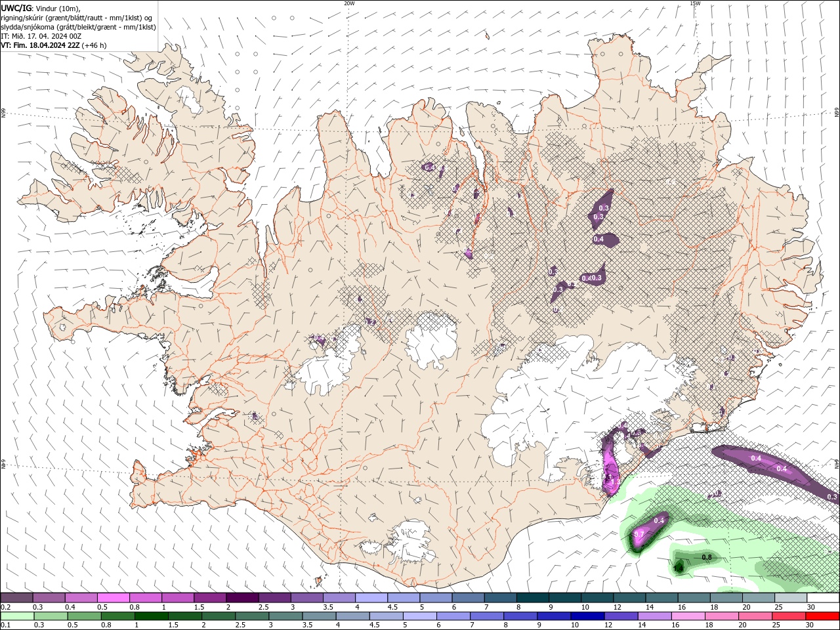Screen dimensions: 840x630
Task: Click the 0.7 value on the offshore pink patch
Action: pos(639,535)
